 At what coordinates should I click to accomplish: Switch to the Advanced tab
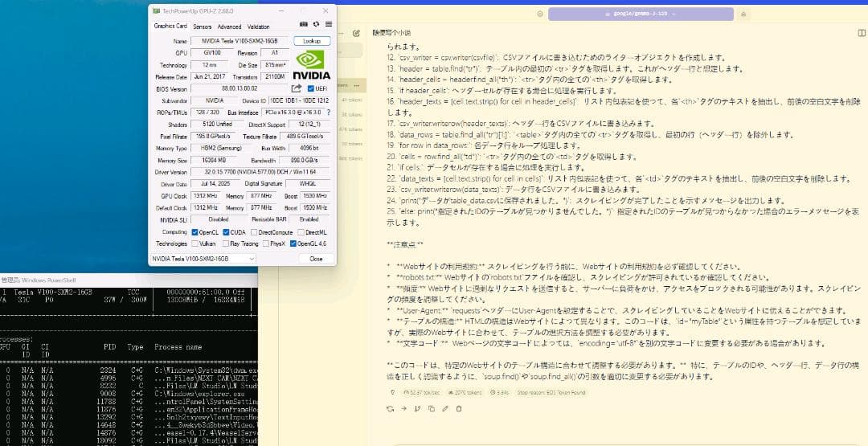(229, 27)
